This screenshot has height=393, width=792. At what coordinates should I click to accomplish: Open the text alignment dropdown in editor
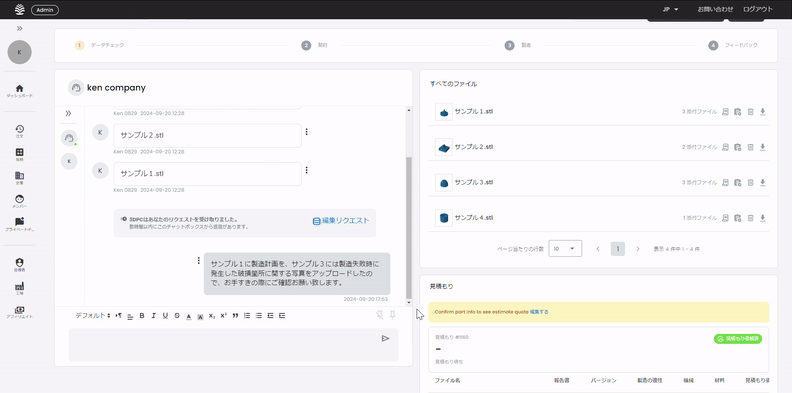tap(130, 316)
